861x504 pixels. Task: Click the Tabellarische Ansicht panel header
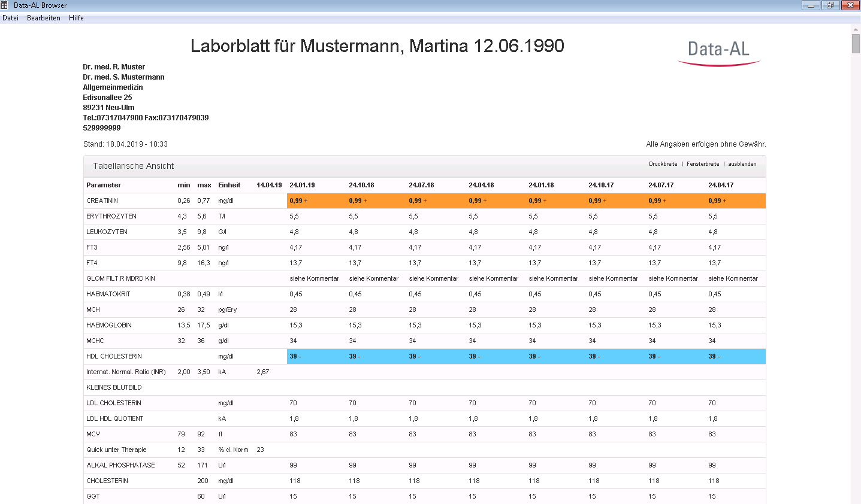(x=425, y=166)
